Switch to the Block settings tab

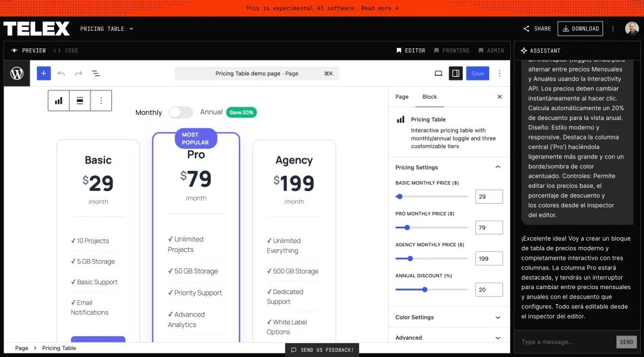[430, 97]
